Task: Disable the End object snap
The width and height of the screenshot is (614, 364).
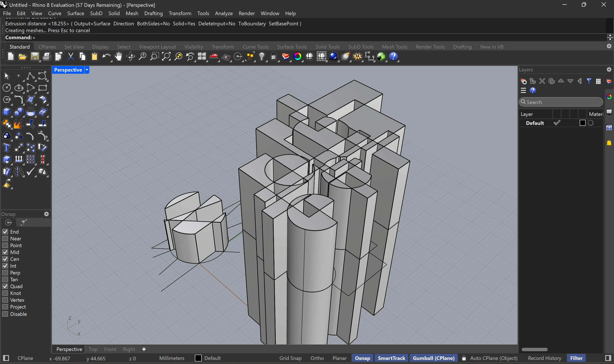Action: tap(5, 231)
